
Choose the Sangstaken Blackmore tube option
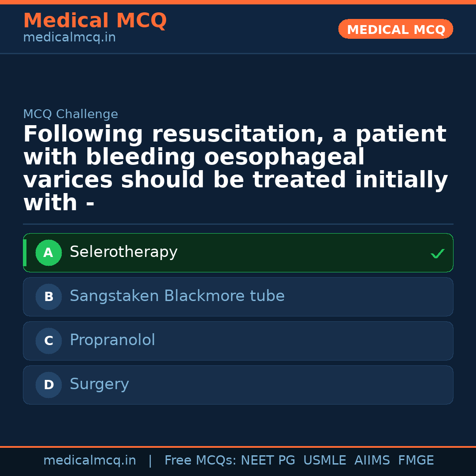[177, 296]
